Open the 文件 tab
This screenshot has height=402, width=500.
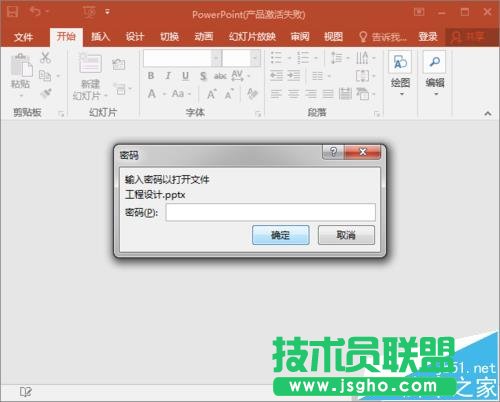(23, 37)
